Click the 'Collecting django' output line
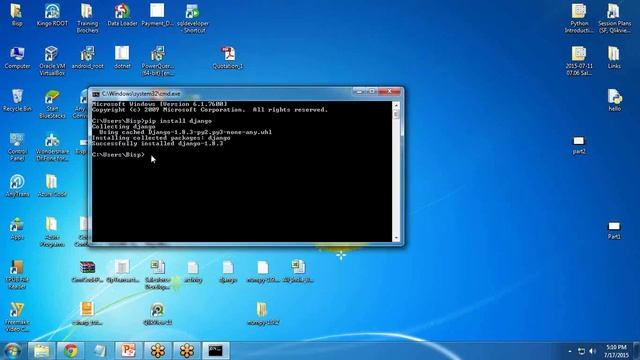Screen dimensions: 640x360 point(123,127)
